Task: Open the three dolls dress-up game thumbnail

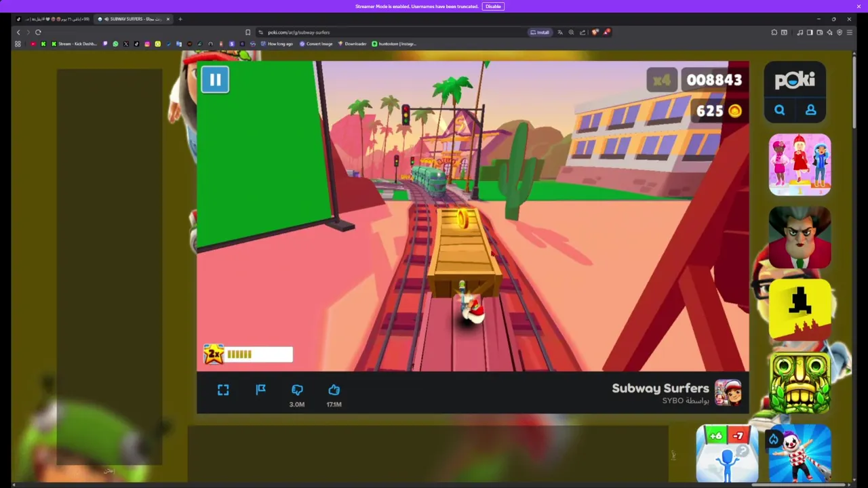Action: coord(800,165)
